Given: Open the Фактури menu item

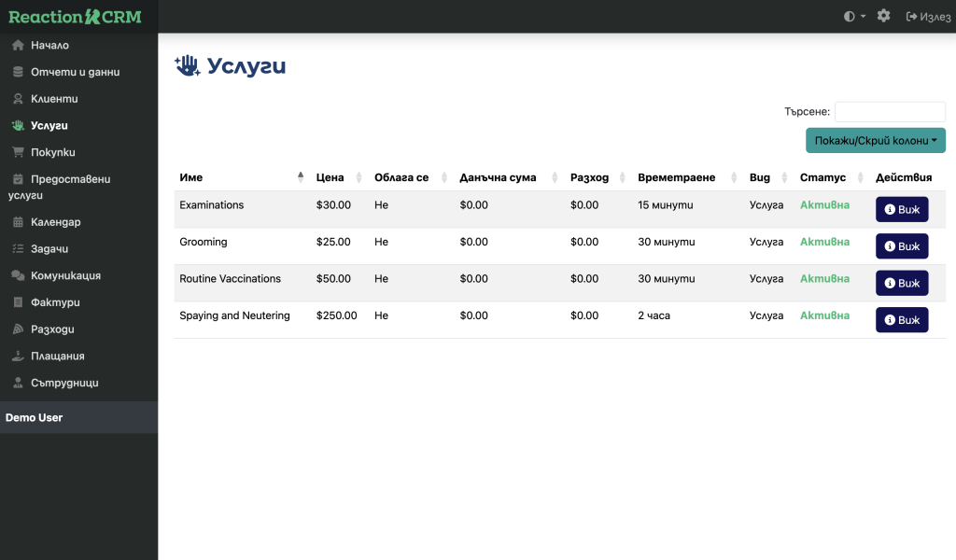Looking at the screenshot, I should pos(55,302).
